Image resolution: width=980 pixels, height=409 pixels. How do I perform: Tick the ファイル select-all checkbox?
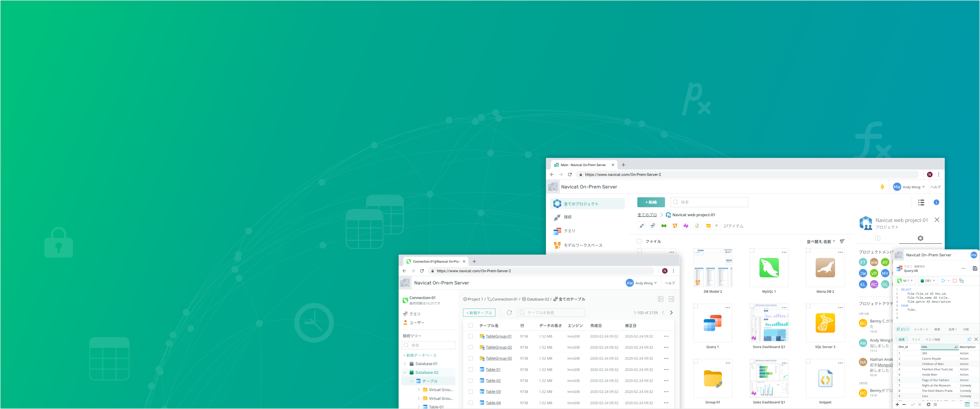(639, 241)
